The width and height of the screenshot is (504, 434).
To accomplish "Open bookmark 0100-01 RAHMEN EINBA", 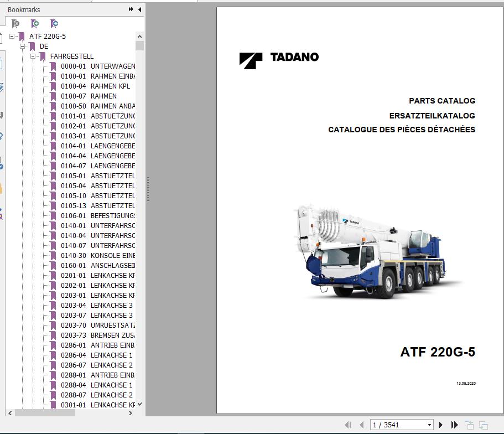I will (x=98, y=76).
